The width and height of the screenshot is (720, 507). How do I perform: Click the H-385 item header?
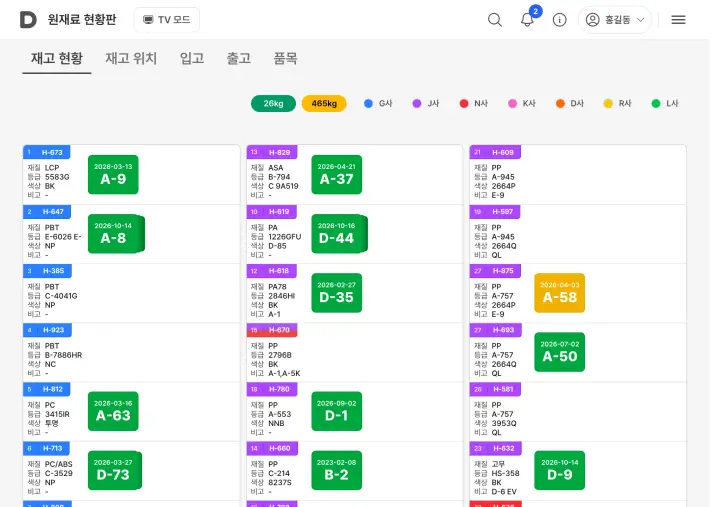tap(47, 271)
